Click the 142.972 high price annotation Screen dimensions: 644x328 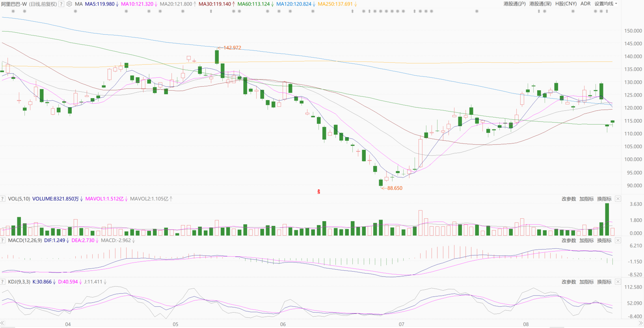[232, 48]
